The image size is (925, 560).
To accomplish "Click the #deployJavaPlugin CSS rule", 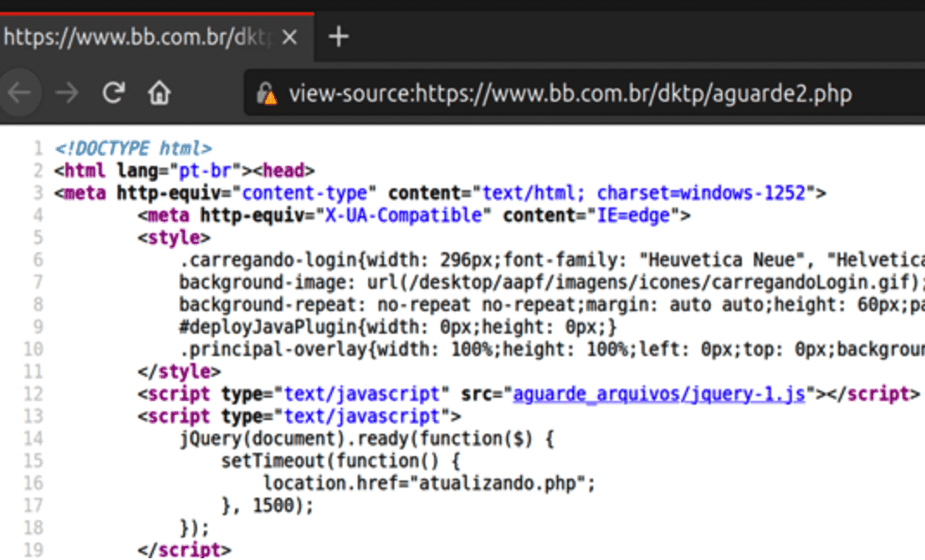I will click(x=399, y=328).
